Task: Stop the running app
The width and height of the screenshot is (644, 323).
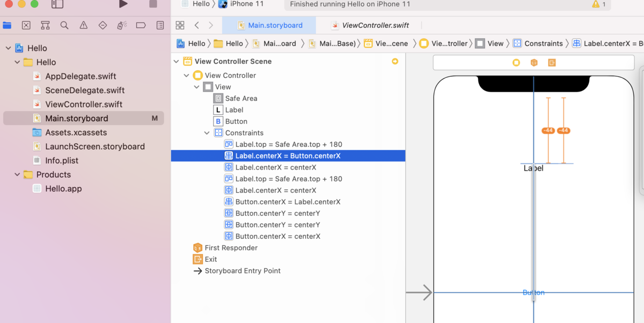Action: coord(153,4)
